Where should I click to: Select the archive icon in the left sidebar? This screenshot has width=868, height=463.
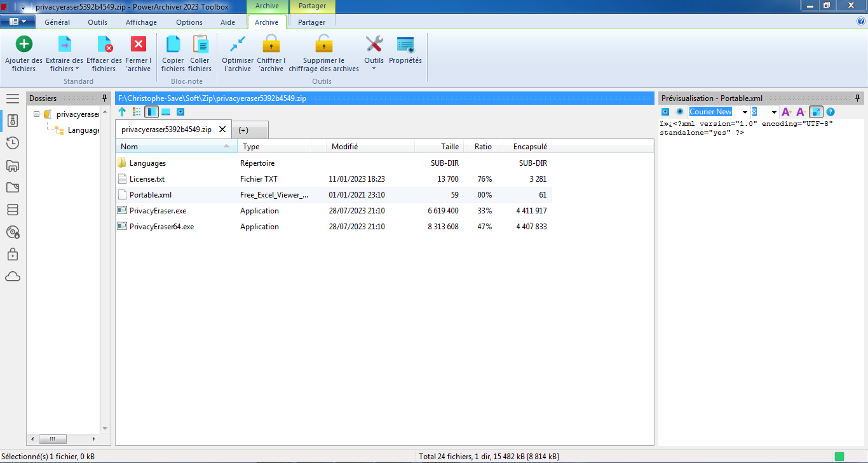tap(13, 120)
